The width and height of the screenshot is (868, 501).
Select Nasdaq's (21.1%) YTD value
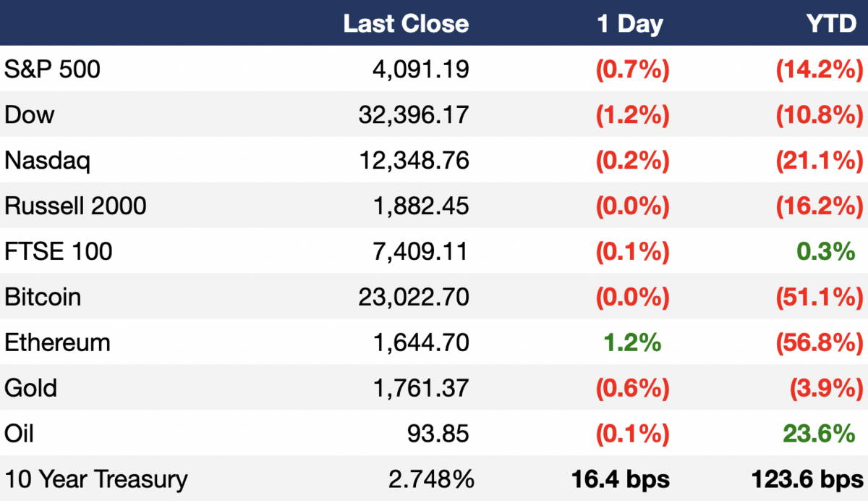820,161
